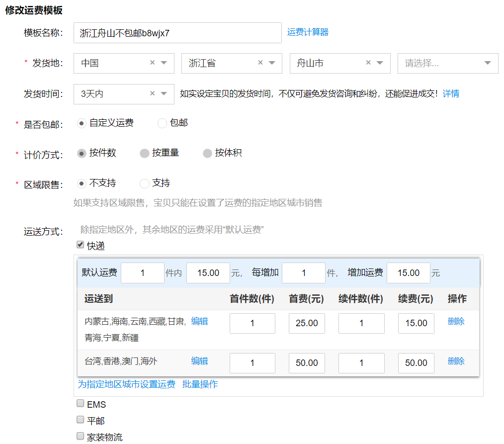Viewport: 504px width, 444px height.
Task: Open the 舟山市 city dropdown arrow
Action: click(x=380, y=63)
